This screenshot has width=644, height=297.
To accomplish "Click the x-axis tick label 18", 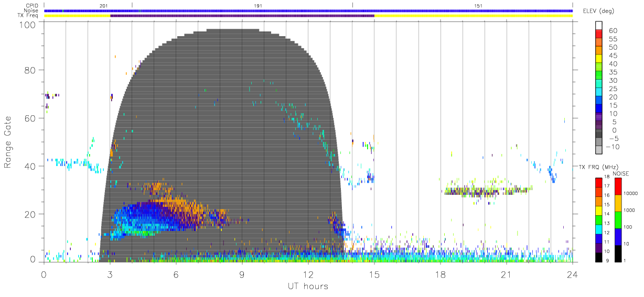I will pyautogui.click(x=440, y=274).
